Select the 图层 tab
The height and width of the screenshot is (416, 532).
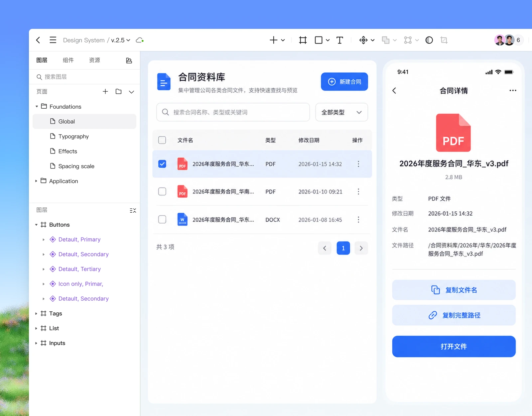pyautogui.click(x=42, y=60)
